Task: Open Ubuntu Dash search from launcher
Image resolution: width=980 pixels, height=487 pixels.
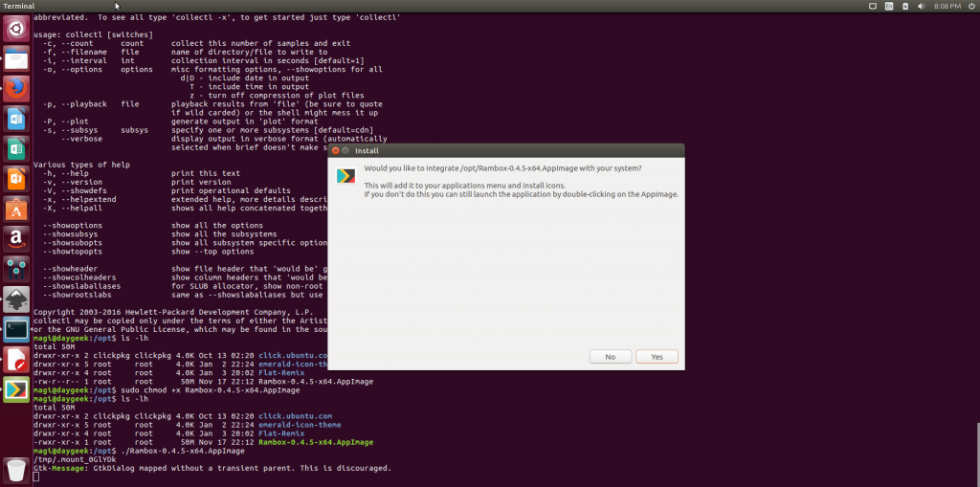Action: [15, 28]
